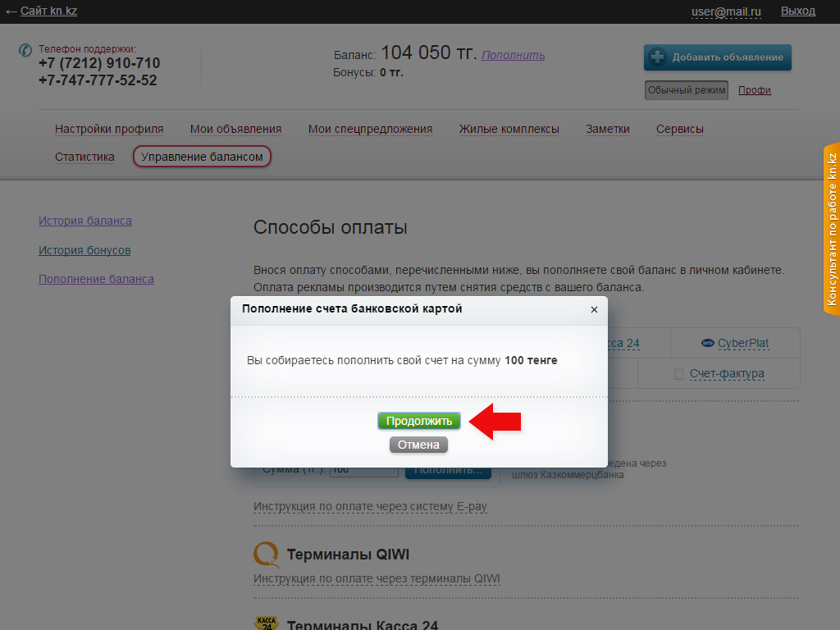Image resolution: width=840 pixels, height=630 pixels.
Task: Click the green Продолжить button
Action: coord(419,421)
